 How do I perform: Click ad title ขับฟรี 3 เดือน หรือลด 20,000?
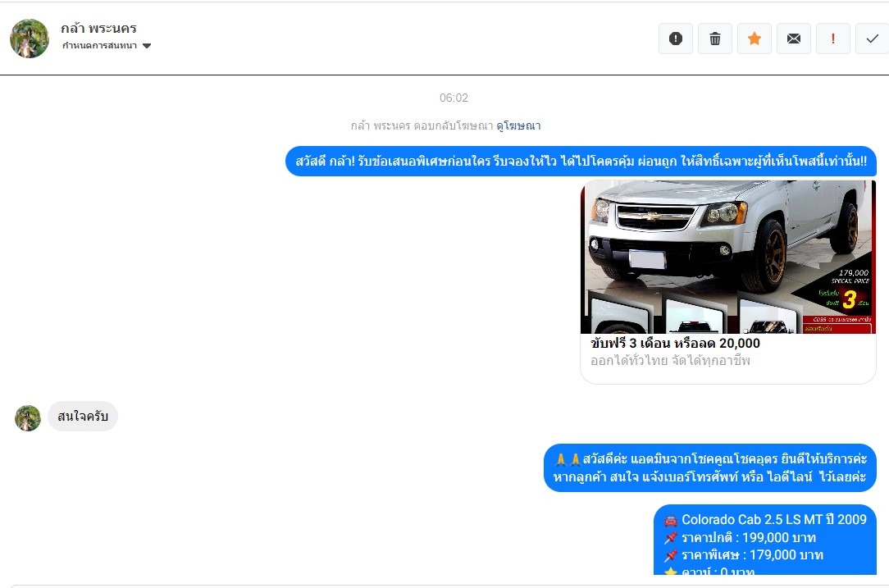pyautogui.click(x=675, y=343)
